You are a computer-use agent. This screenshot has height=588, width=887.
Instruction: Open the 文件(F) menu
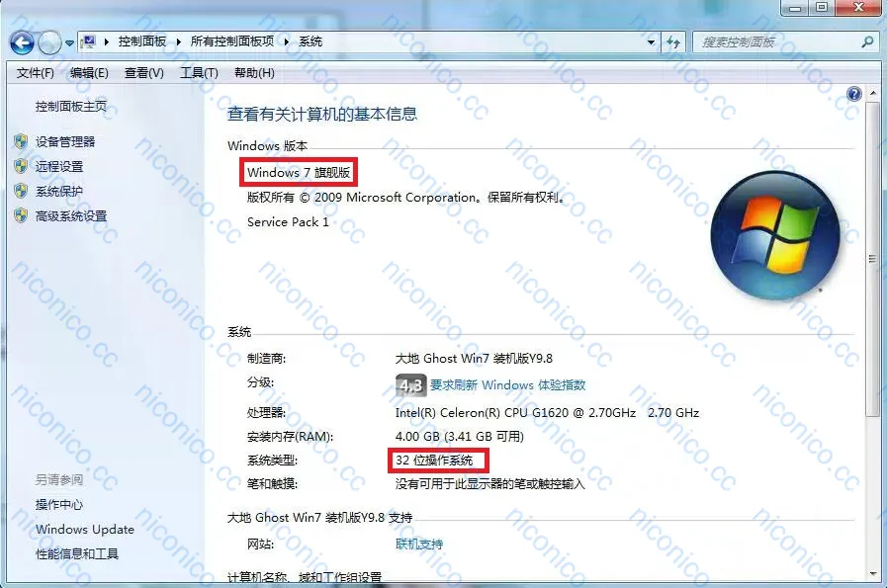pyautogui.click(x=35, y=73)
